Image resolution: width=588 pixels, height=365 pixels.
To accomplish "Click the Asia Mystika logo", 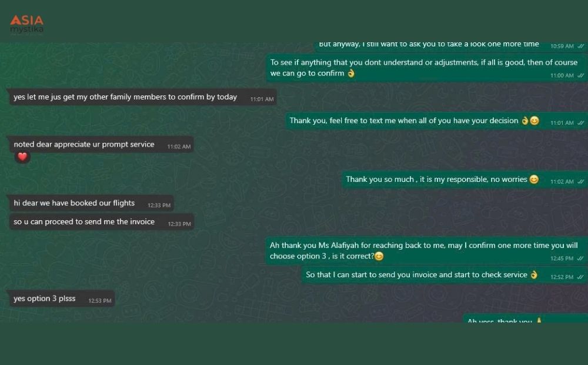I will [26, 24].
